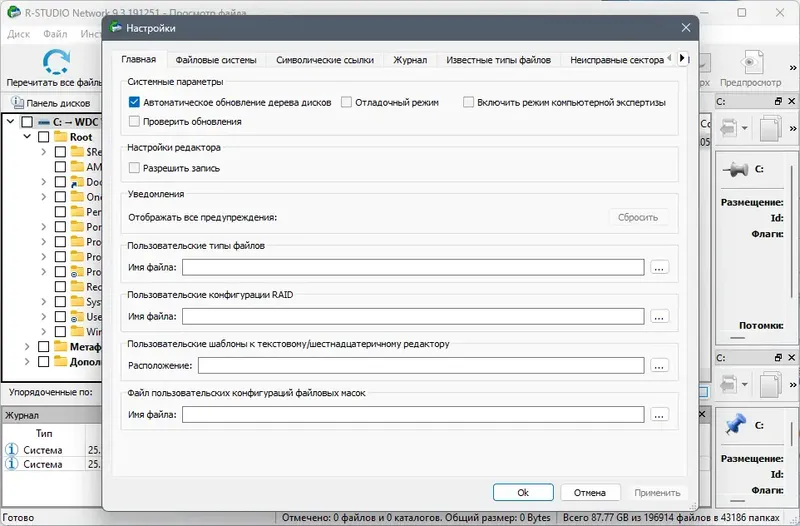This screenshot has width=800, height=526.
Task: Collapse the Root folder node
Action: (28, 136)
